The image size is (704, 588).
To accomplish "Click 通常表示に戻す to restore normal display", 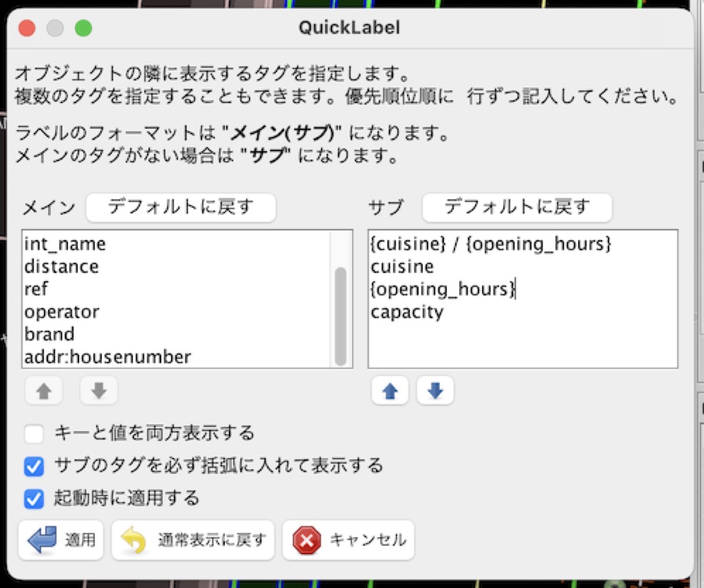I will click(x=193, y=540).
